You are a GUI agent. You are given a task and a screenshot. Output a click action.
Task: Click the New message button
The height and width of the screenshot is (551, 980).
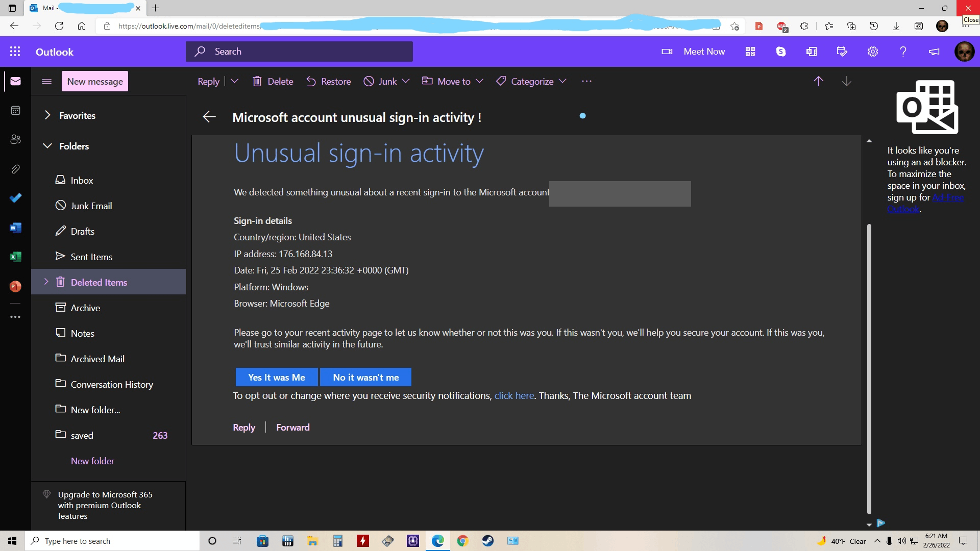[95, 82]
